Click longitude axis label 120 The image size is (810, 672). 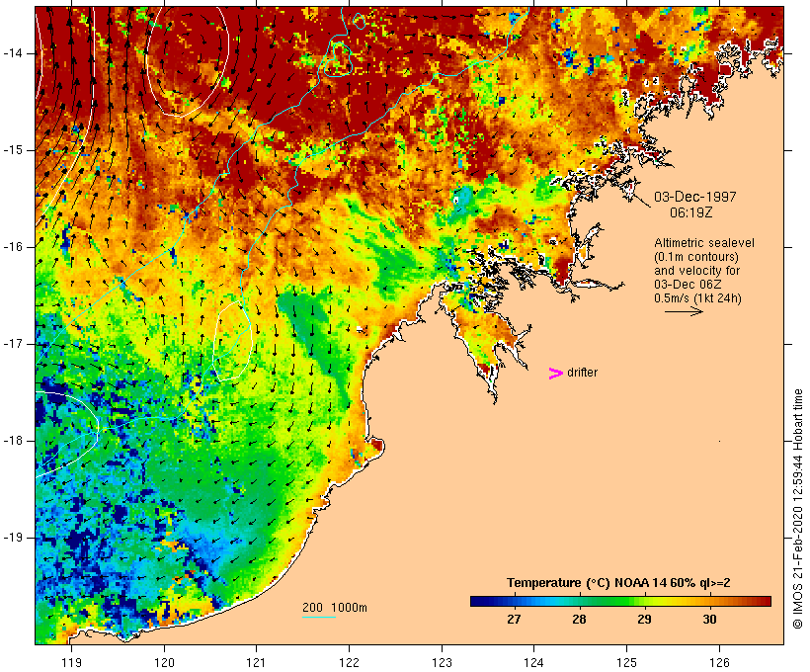[164, 663]
